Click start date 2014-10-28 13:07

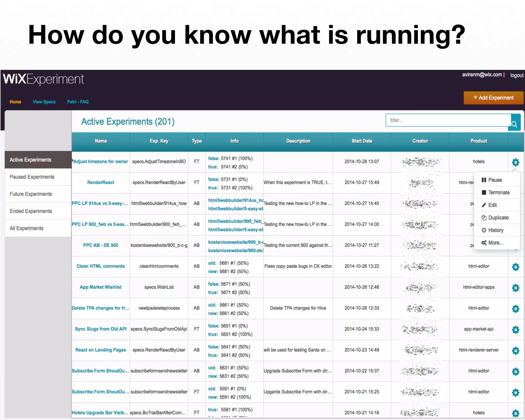[x=362, y=162]
